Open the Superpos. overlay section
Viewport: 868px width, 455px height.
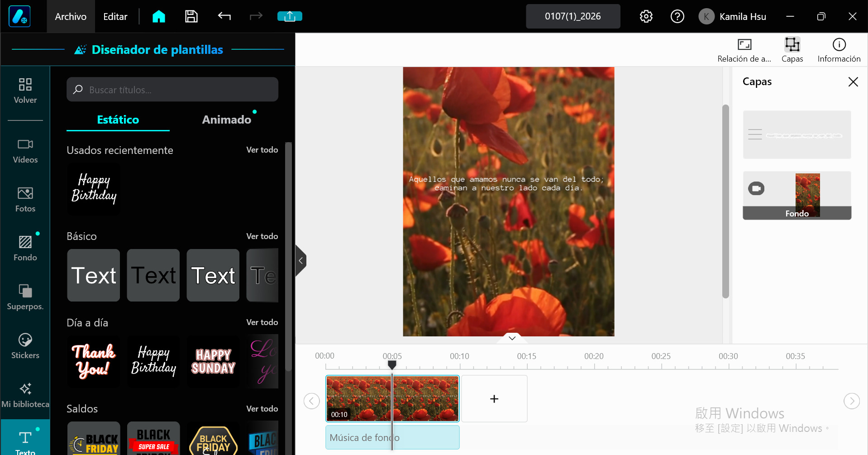(x=25, y=297)
